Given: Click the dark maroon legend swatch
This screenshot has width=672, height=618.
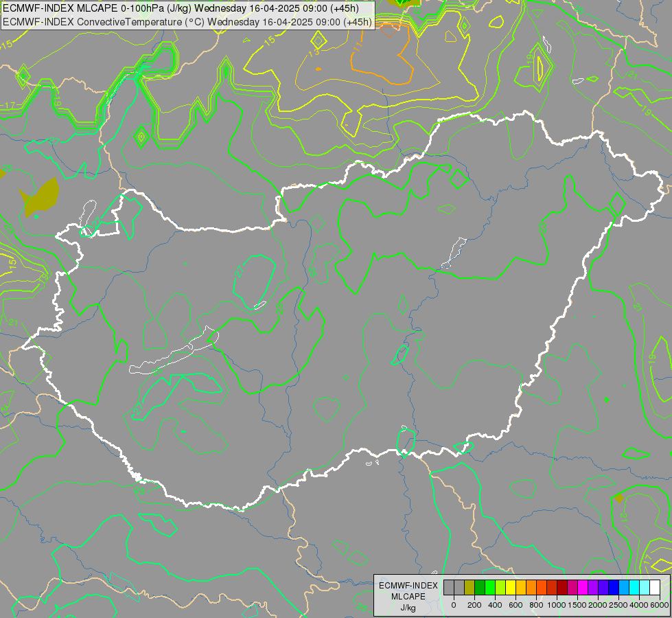Looking at the screenshot, I should pyautogui.click(x=562, y=588).
